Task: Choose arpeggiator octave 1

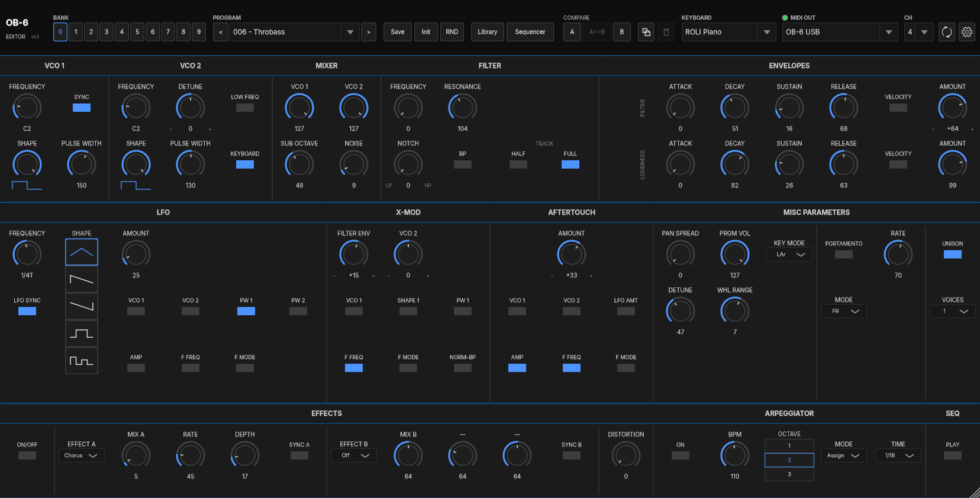Action: (x=789, y=446)
